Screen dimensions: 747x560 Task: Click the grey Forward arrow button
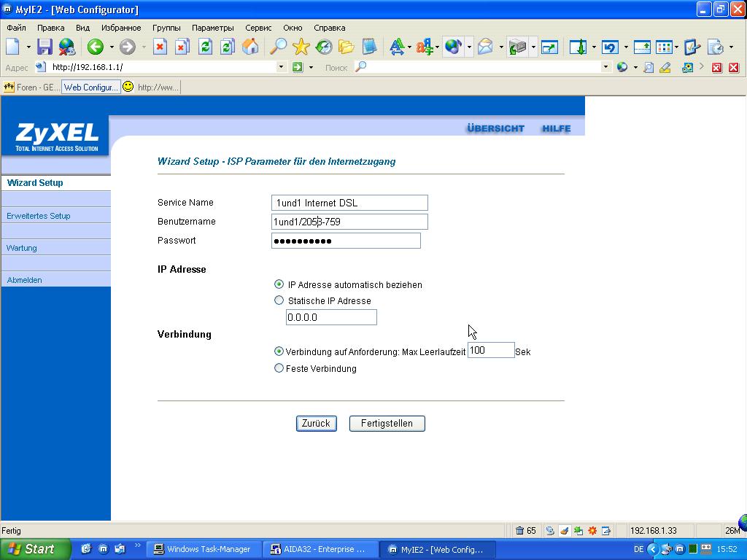tap(127, 47)
